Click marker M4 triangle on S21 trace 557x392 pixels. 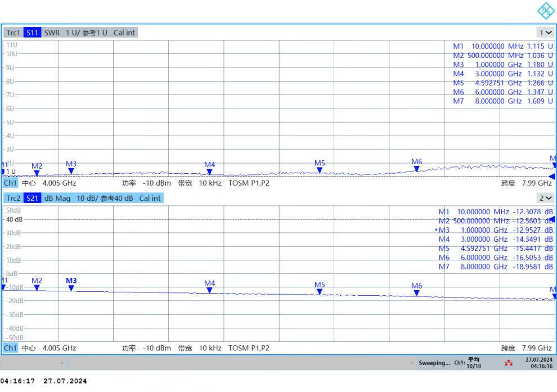click(209, 290)
